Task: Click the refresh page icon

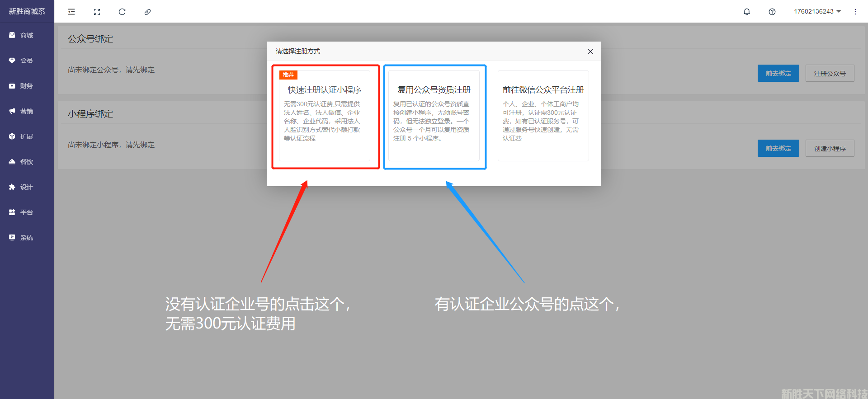Action: (122, 12)
